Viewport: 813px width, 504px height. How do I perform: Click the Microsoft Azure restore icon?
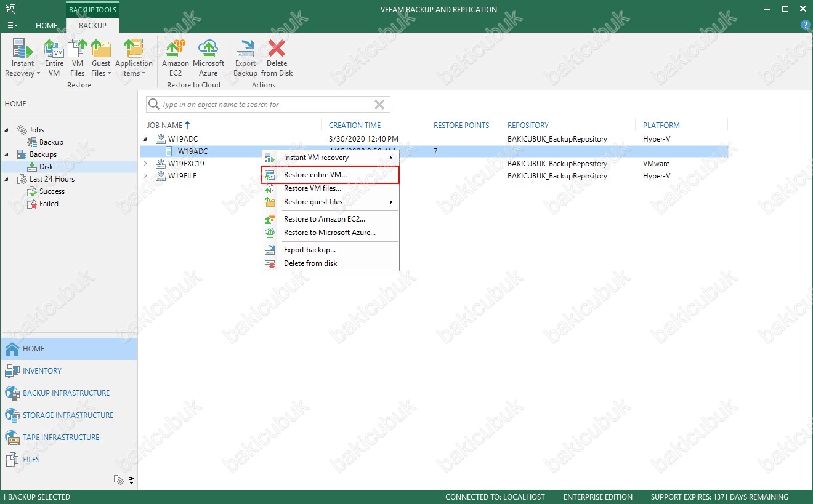[x=209, y=58]
